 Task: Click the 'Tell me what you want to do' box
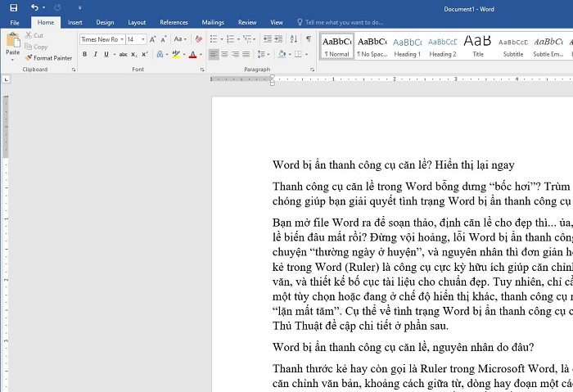tap(344, 22)
